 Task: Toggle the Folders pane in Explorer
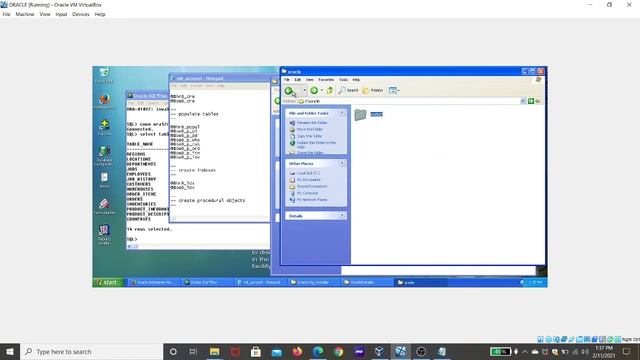[x=373, y=91]
